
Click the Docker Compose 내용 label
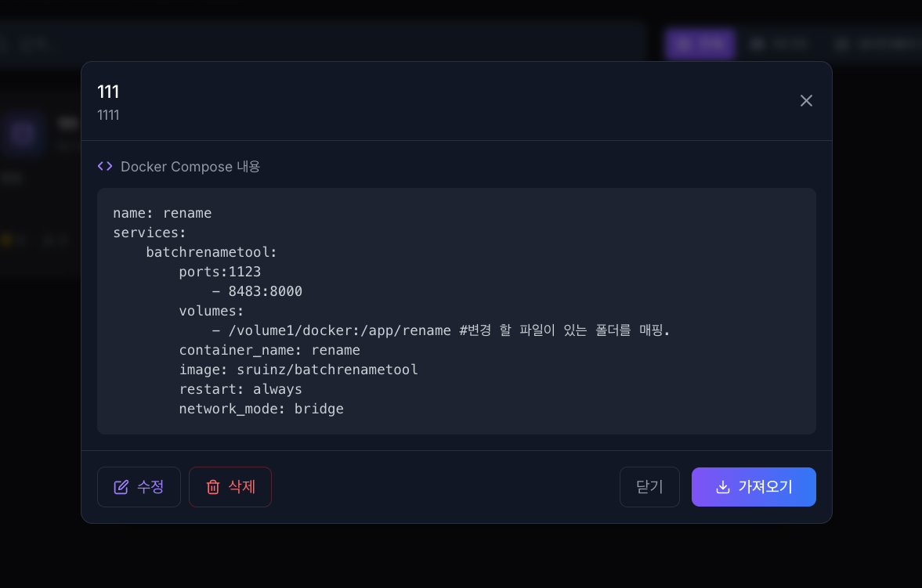click(191, 166)
